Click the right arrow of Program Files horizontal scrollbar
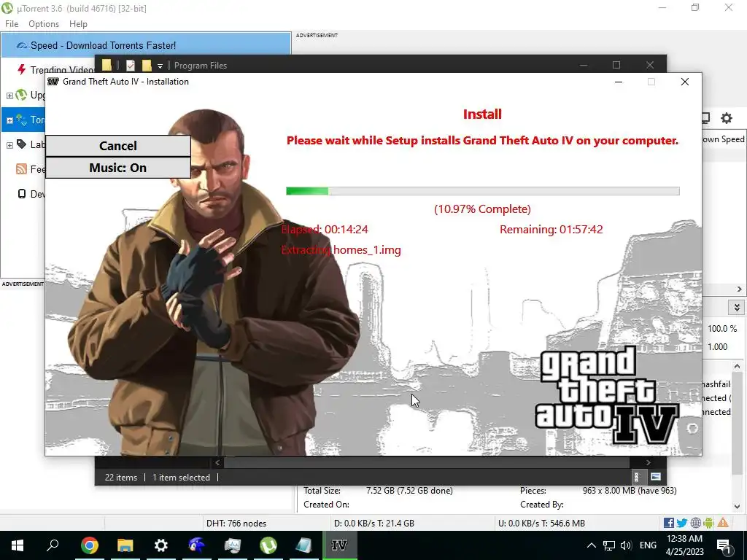 pyautogui.click(x=648, y=462)
